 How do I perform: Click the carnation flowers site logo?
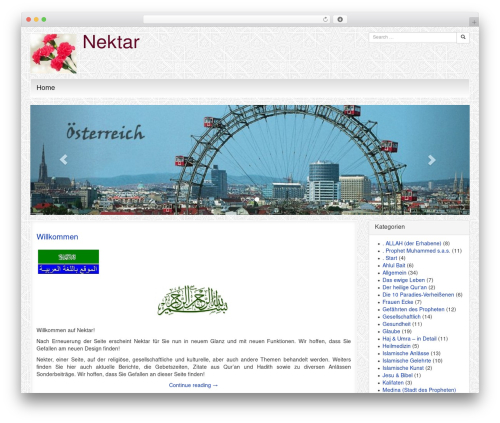click(x=54, y=54)
